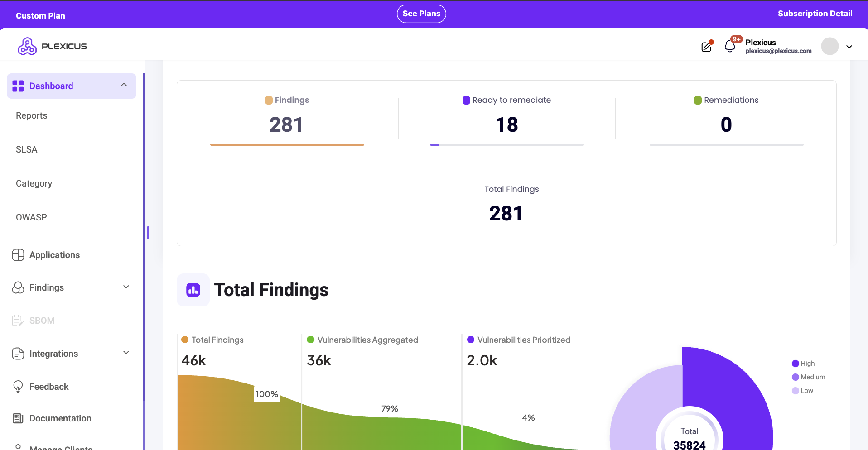Open OWASP under Dashboard
This screenshot has height=450, width=868.
pyautogui.click(x=31, y=217)
